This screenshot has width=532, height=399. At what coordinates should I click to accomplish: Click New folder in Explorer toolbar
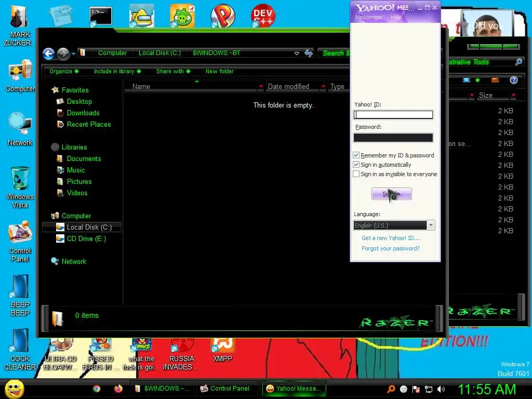[220, 71]
